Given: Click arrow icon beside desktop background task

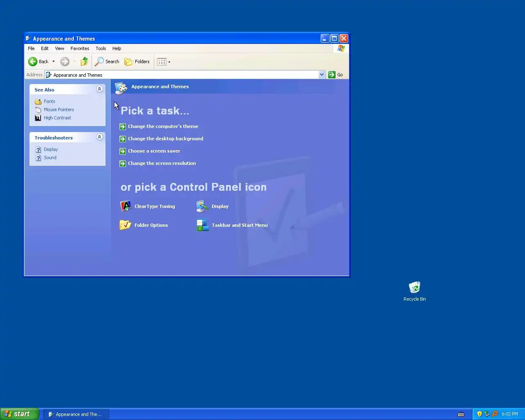Looking at the screenshot, I should pos(122,139).
